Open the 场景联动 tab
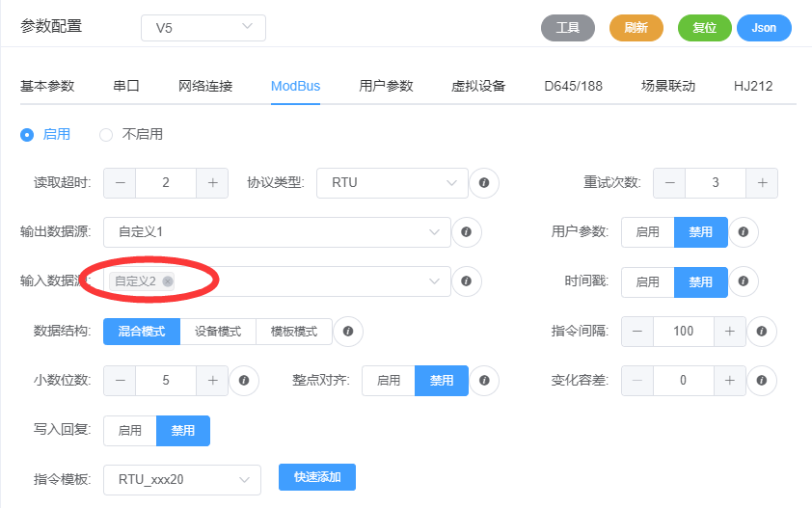The width and height of the screenshot is (812, 508). coord(667,86)
